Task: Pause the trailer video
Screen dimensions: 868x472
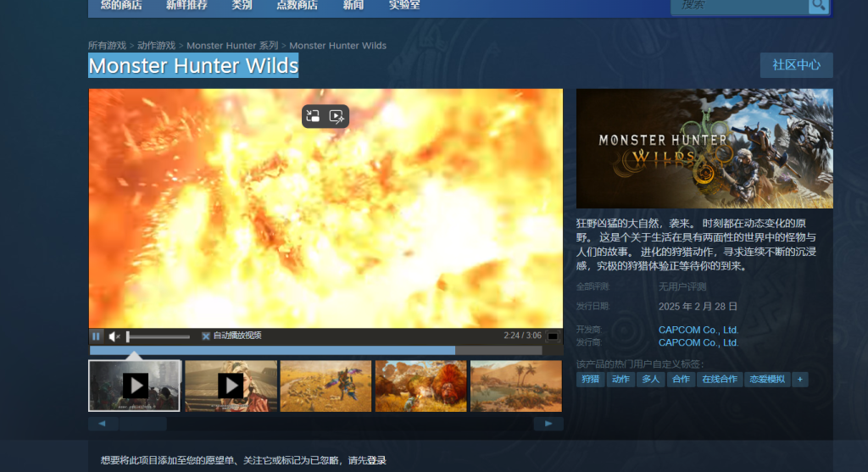Action: (97, 336)
